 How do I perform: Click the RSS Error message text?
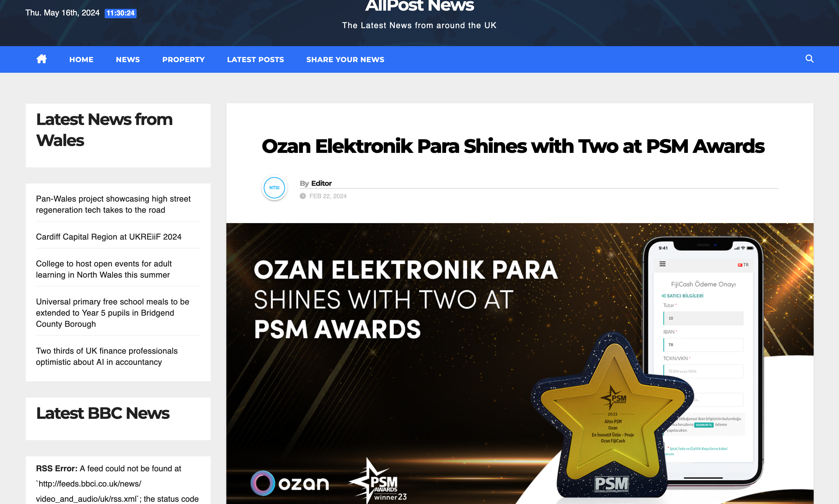[117, 484]
